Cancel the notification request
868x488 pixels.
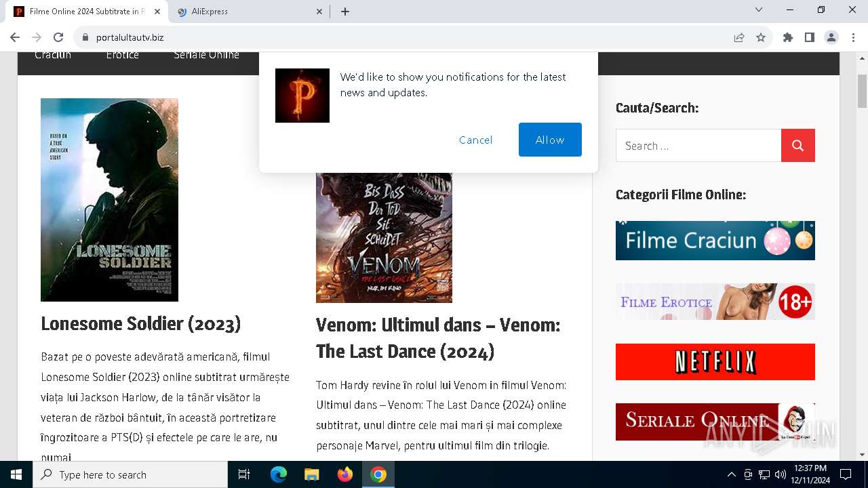(x=475, y=140)
